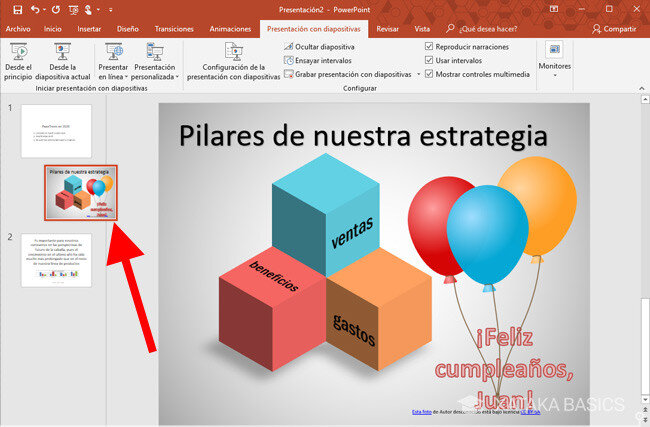Image resolution: width=650 pixels, height=427 pixels.
Task: Click the Save icon in quick access toolbar
Action: [18, 10]
